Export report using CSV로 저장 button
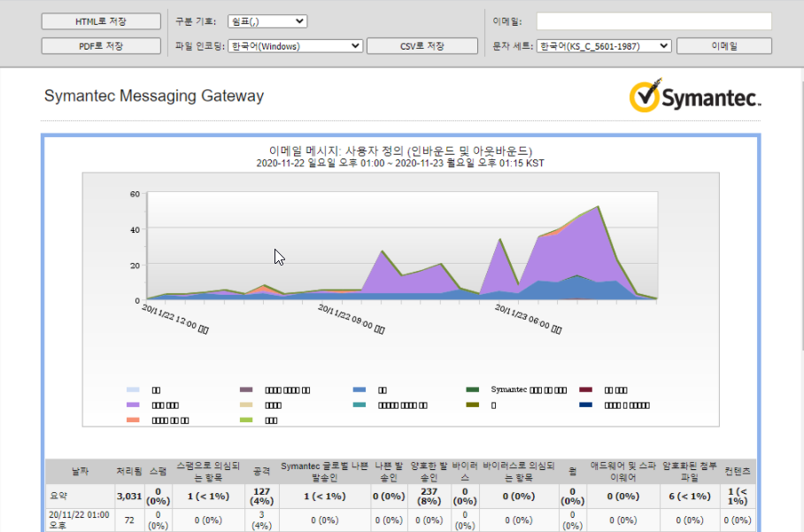Viewport: 804px width, 532px height. click(422, 46)
